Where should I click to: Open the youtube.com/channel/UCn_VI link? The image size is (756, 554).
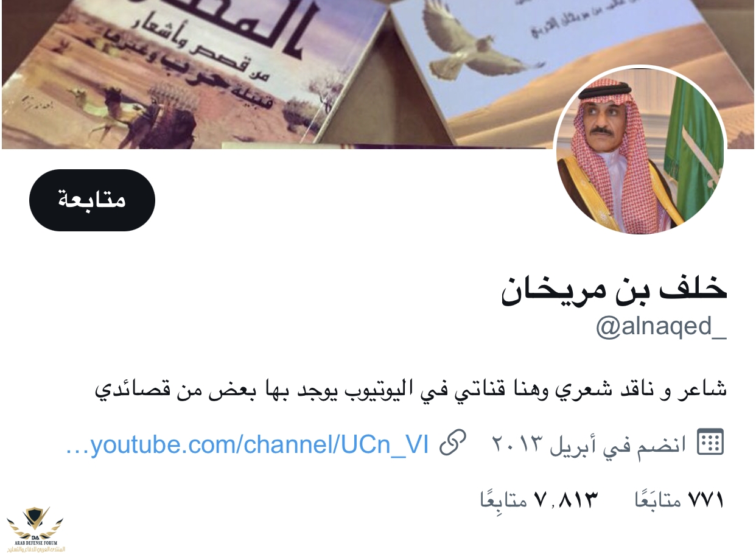point(247,444)
